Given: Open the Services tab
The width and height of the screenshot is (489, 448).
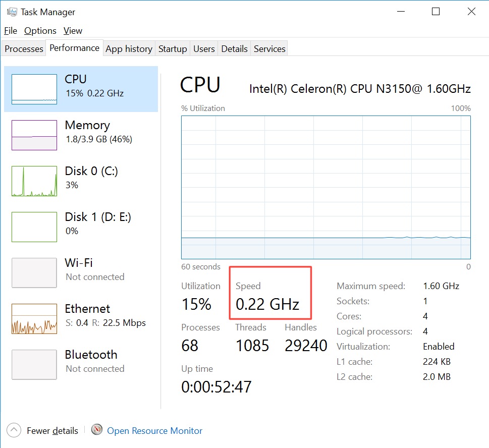Looking at the screenshot, I should pyautogui.click(x=269, y=49).
